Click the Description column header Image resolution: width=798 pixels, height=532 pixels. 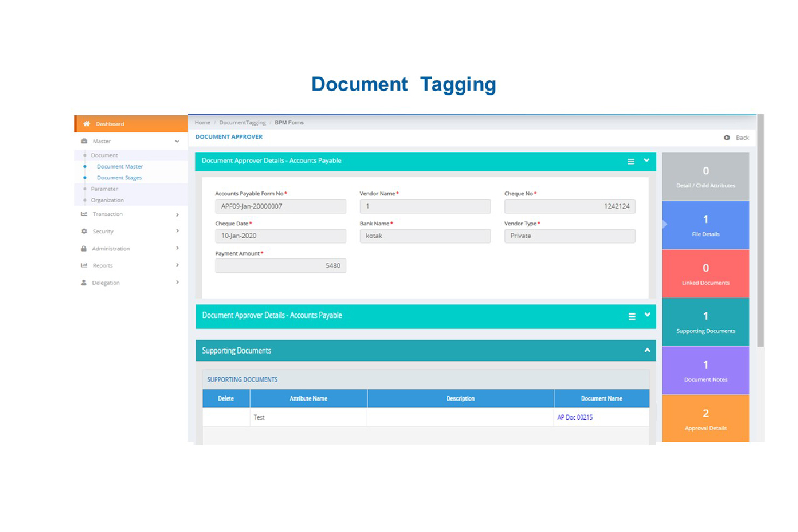click(x=460, y=399)
